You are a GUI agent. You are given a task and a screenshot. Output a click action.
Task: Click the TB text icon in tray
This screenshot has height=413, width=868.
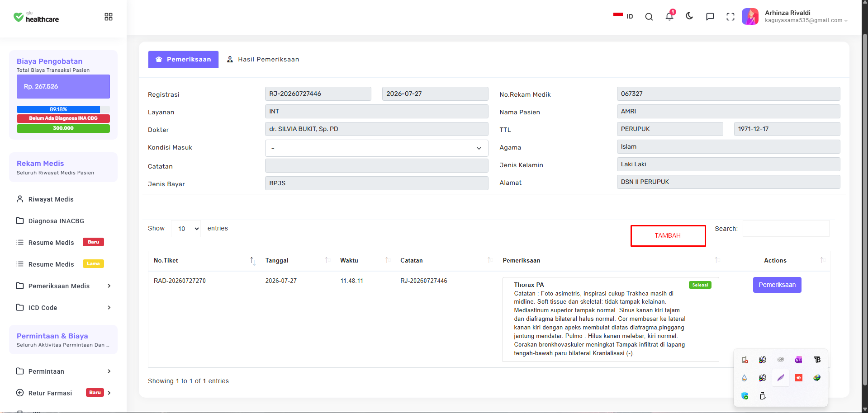pyautogui.click(x=817, y=360)
